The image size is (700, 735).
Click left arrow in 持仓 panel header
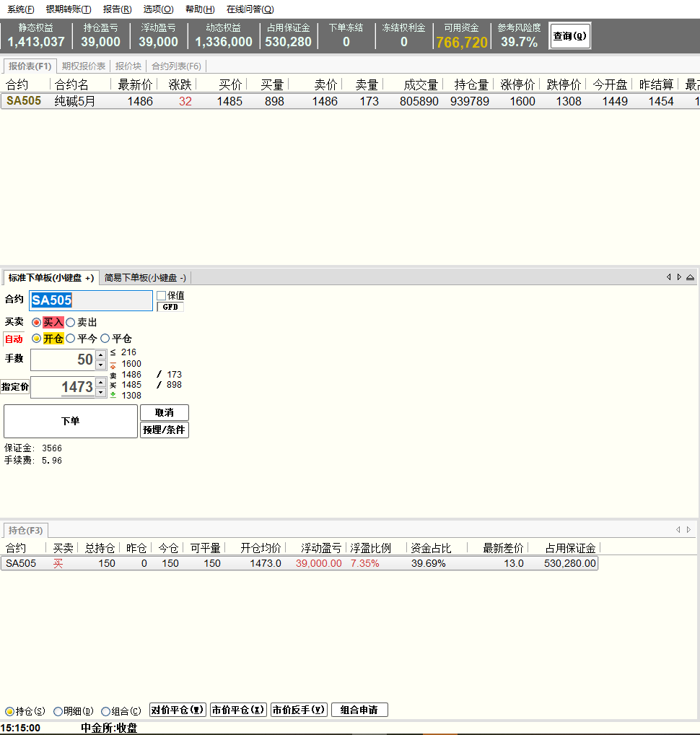coord(678,530)
